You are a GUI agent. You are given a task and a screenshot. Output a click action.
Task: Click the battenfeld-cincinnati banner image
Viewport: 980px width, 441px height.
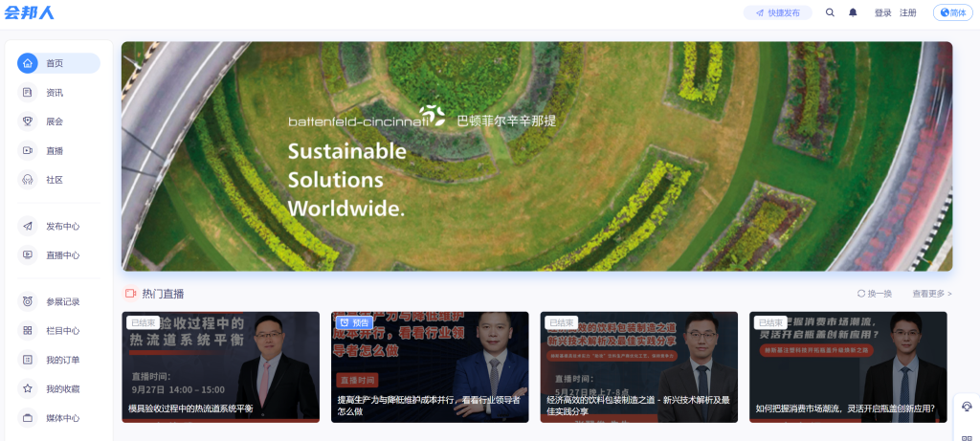(536, 156)
